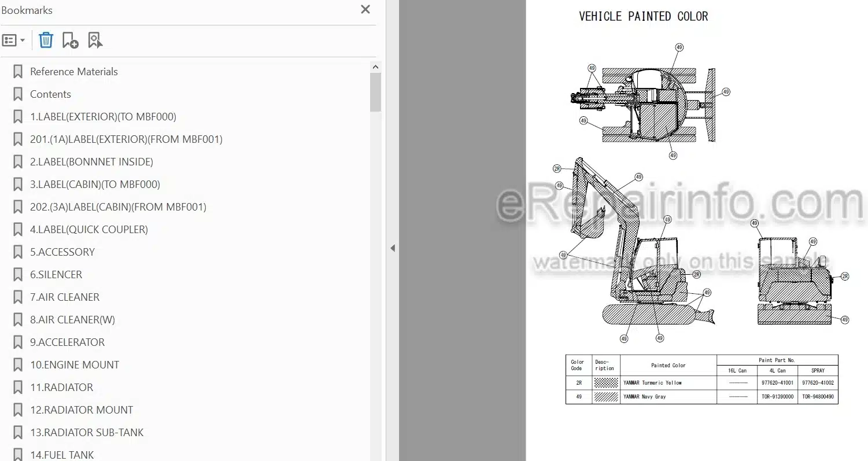The width and height of the screenshot is (868, 461).
Task: Open the 7.AIR CLEANER bookmark
Action: pyautogui.click(x=65, y=297)
